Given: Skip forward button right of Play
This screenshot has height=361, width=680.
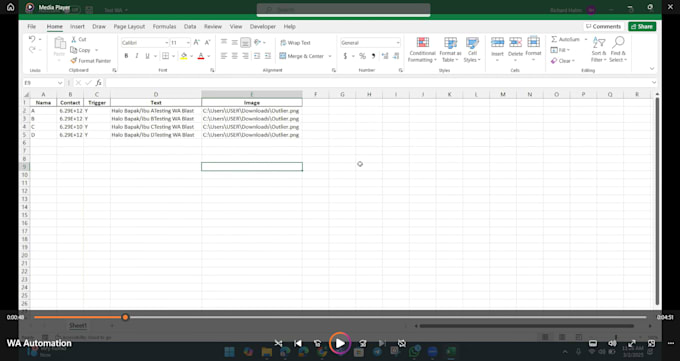Looking at the screenshot, I should coord(363,343).
